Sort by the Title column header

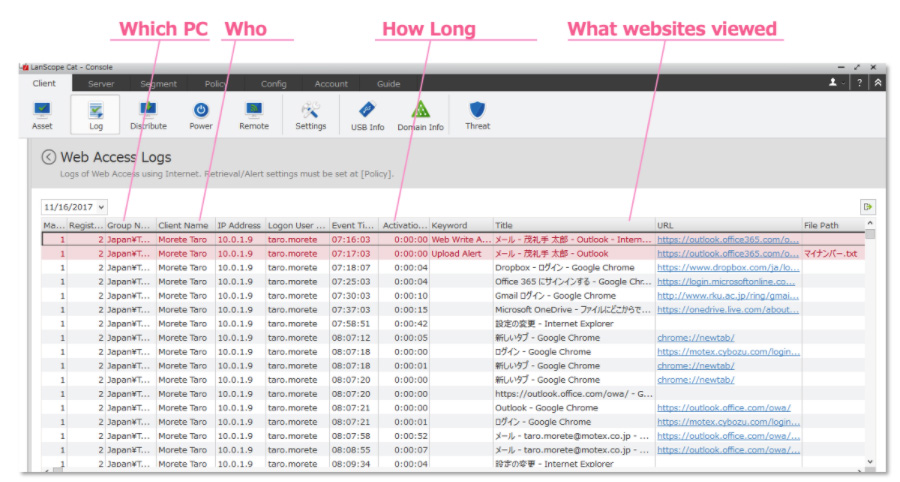tap(574, 226)
